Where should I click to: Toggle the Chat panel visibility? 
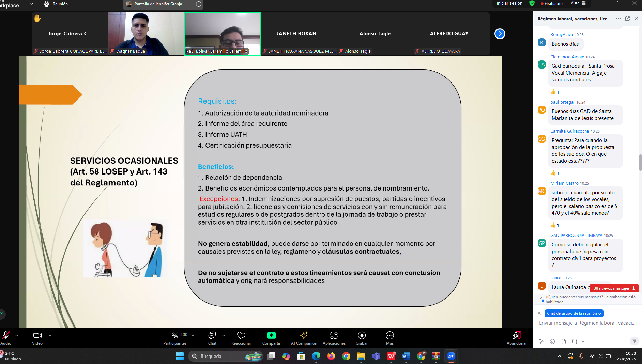tap(212, 336)
